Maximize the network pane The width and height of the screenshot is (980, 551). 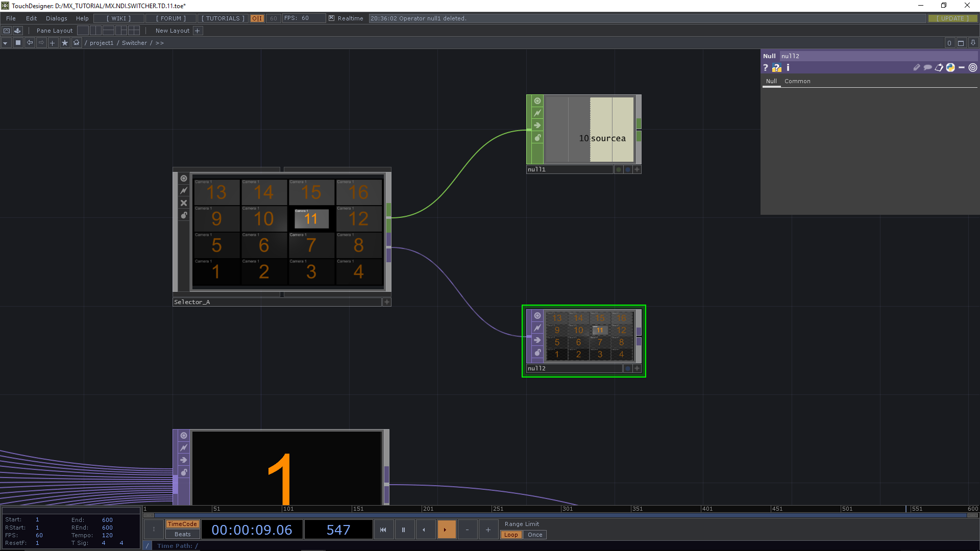click(961, 43)
